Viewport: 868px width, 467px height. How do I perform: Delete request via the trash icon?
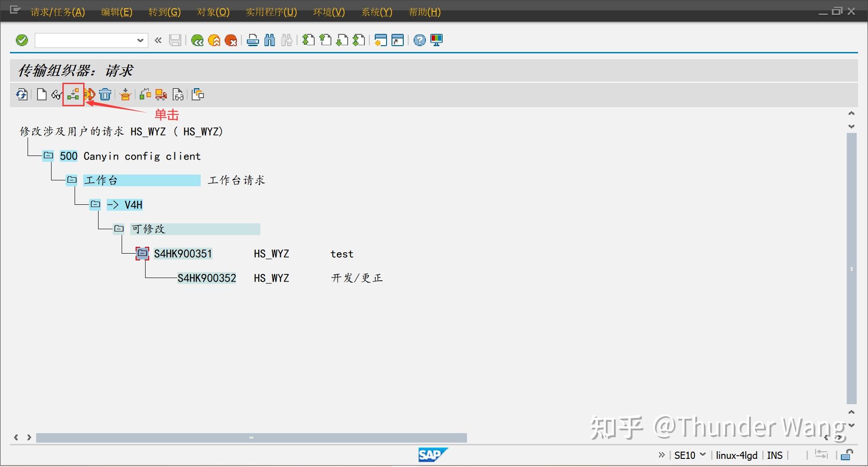(105, 94)
